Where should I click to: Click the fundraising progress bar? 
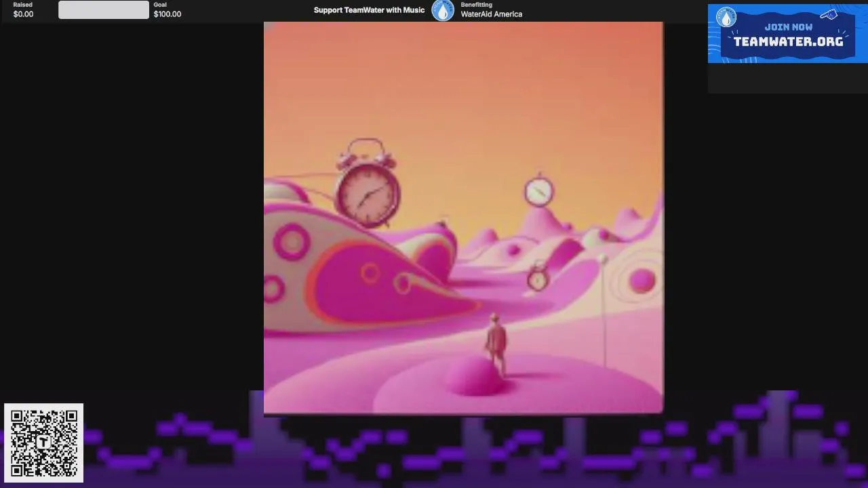click(x=104, y=9)
